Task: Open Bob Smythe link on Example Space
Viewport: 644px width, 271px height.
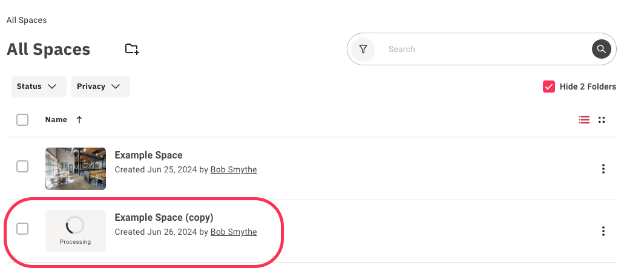Action: [234, 170]
